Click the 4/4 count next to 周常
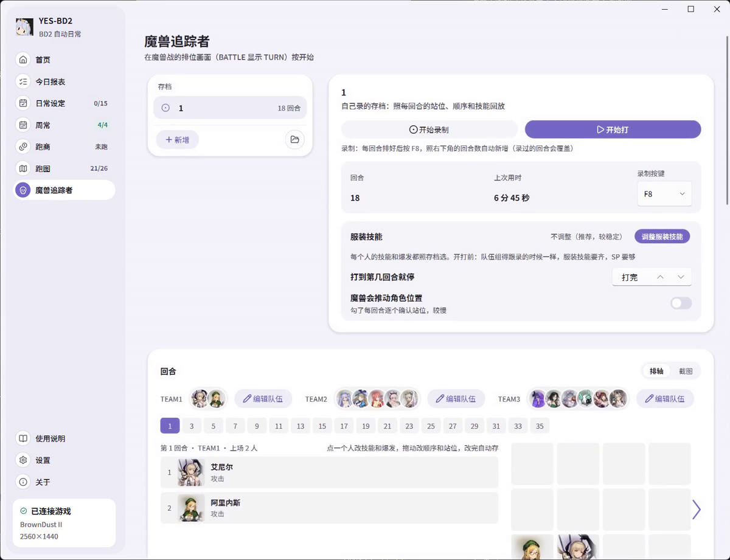This screenshot has height=560, width=730. (102, 125)
